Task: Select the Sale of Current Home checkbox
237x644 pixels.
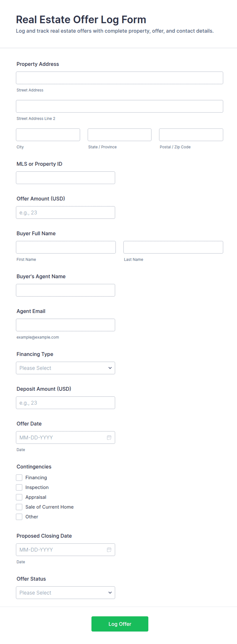Action: (x=19, y=507)
